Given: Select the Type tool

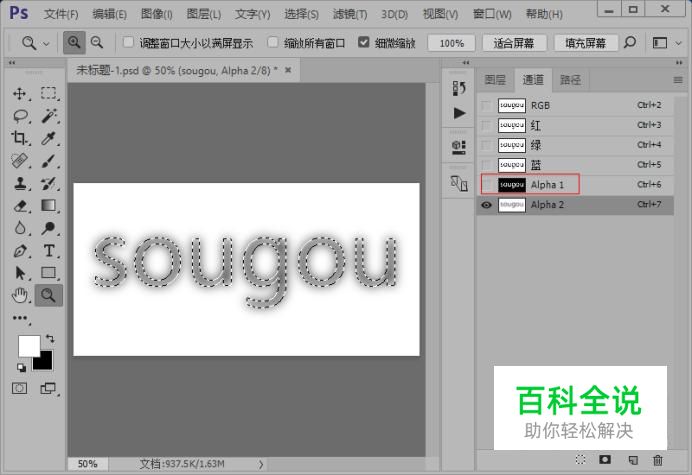Looking at the screenshot, I should click(49, 251).
